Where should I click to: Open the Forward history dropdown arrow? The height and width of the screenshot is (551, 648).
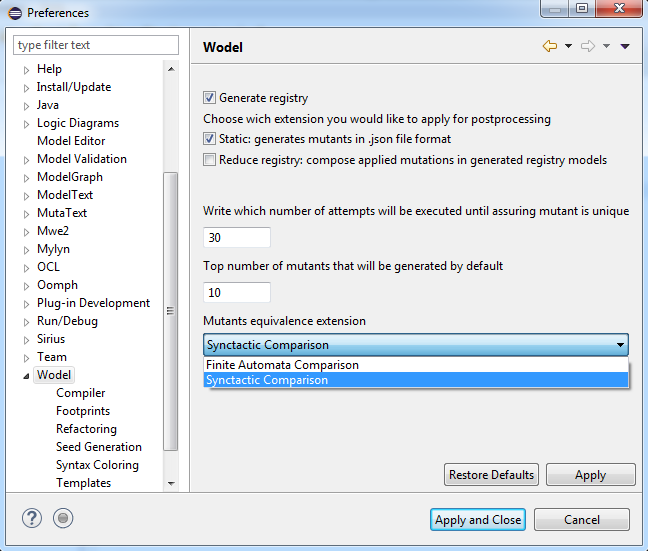coord(606,46)
